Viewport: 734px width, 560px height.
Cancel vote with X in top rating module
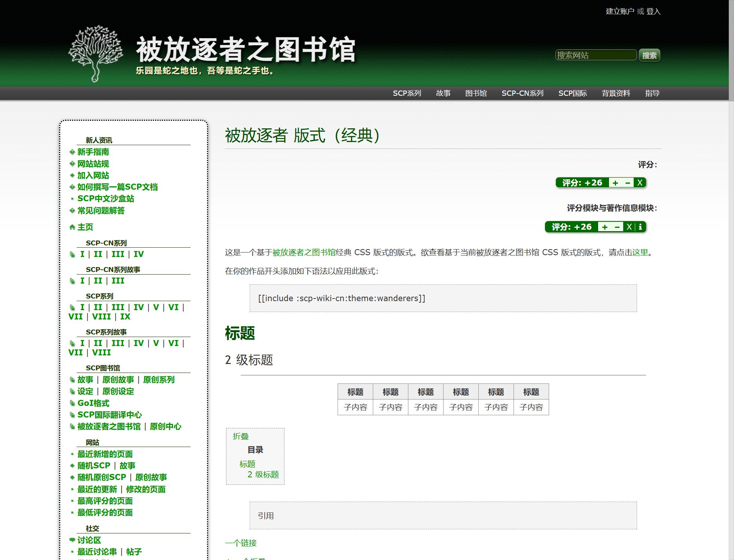(640, 183)
